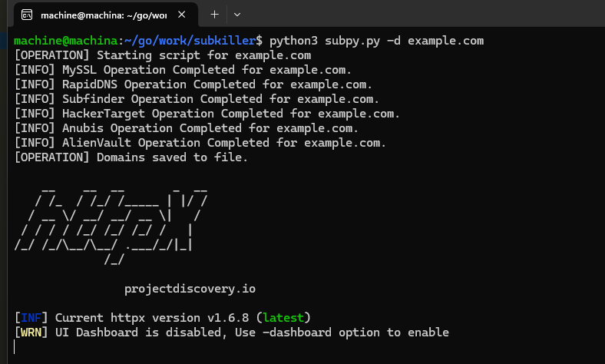The width and height of the screenshot is (605, 364).
Task: Close the machine@machina terminal tab
Action: click(x=182, y=15)
